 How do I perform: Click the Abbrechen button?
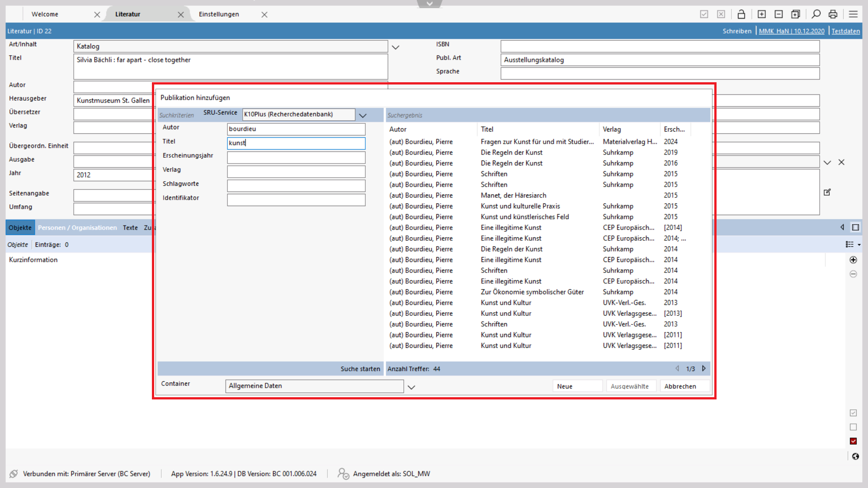(680, 386)
